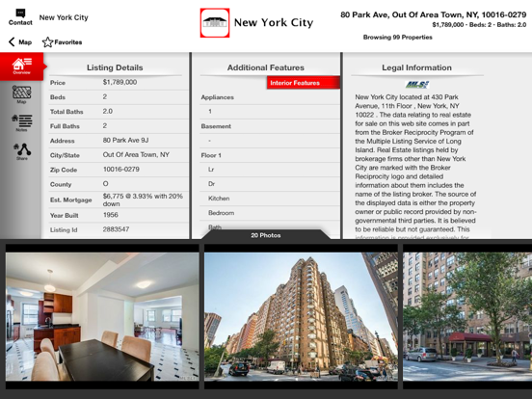Open the Map sidebar icon

coord(22,94)
